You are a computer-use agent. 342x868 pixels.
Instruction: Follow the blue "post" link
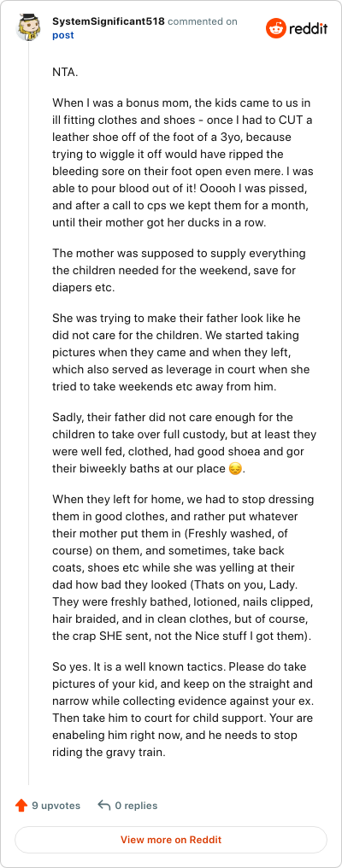point(62,35)
